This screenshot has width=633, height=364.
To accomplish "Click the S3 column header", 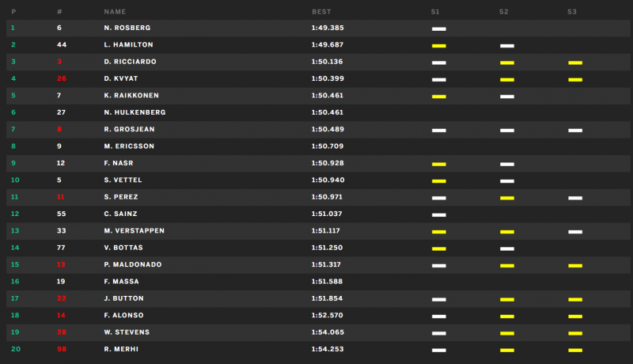I will 571,12.
